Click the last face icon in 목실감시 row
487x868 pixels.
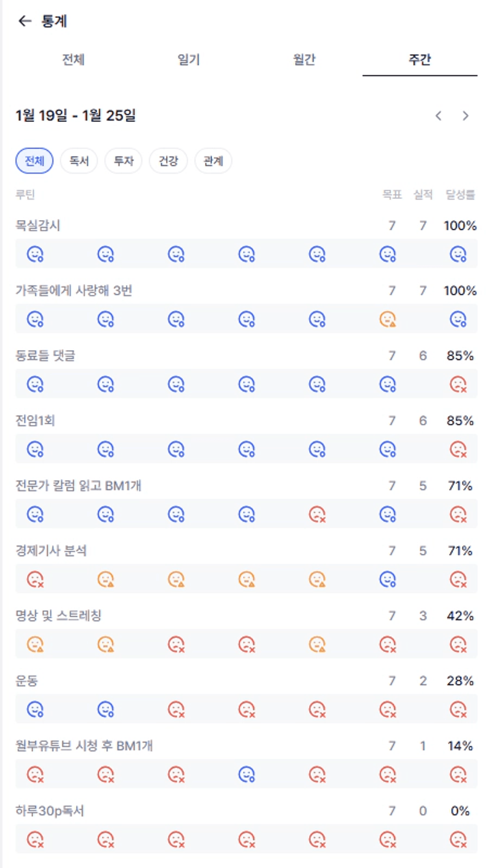click(x=458, y=254)
